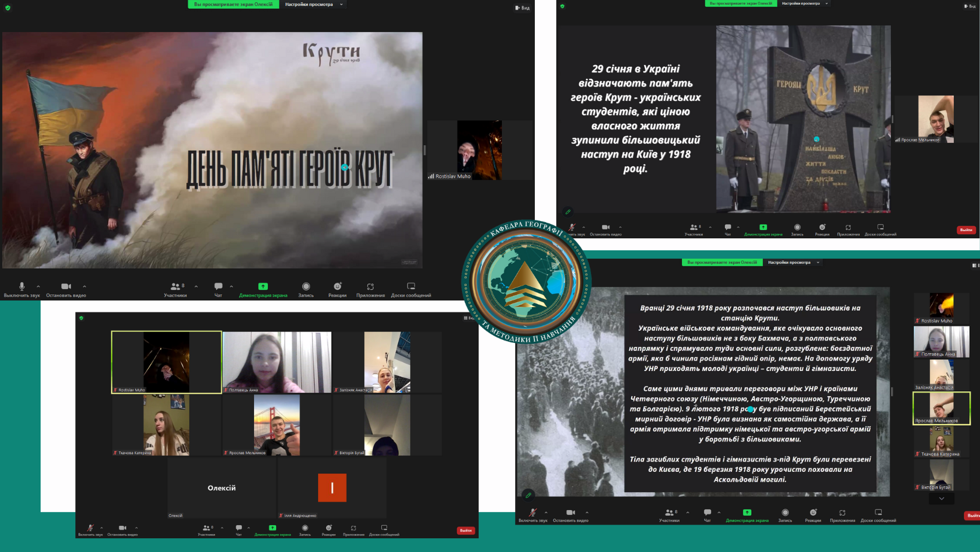Click the green encryption shield in the title slide window
This screenshot has width=980, height=552.
click(8, 8)
